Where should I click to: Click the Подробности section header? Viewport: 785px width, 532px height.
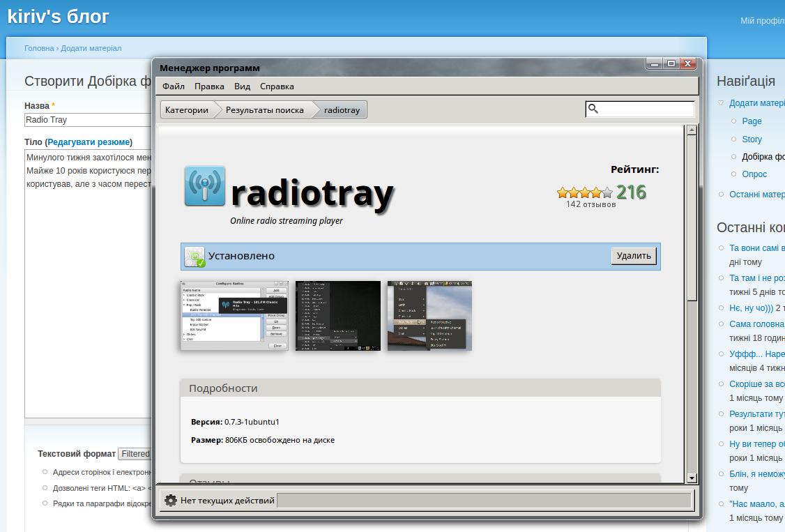(420, 388)
